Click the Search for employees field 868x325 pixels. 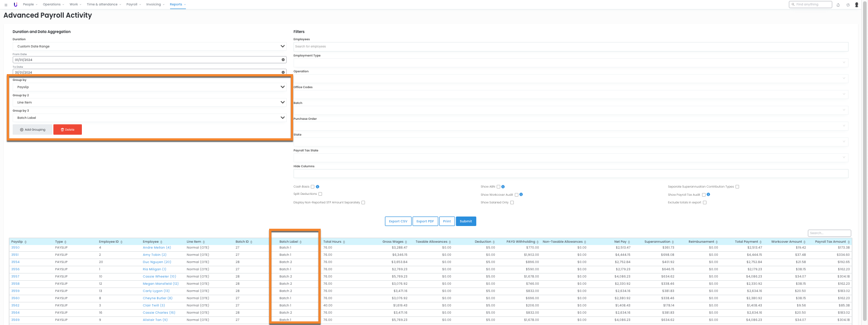[570, 47]
